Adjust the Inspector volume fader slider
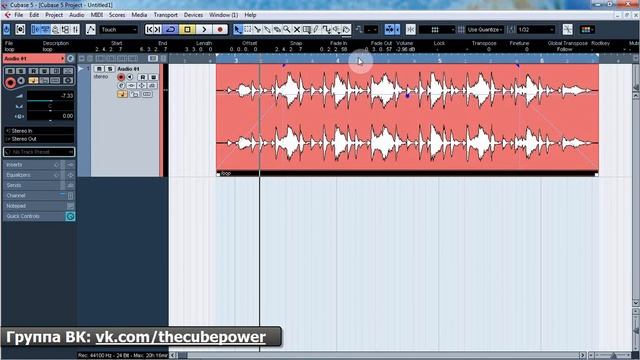Screen dimensions: 640x360 [50, 100]
